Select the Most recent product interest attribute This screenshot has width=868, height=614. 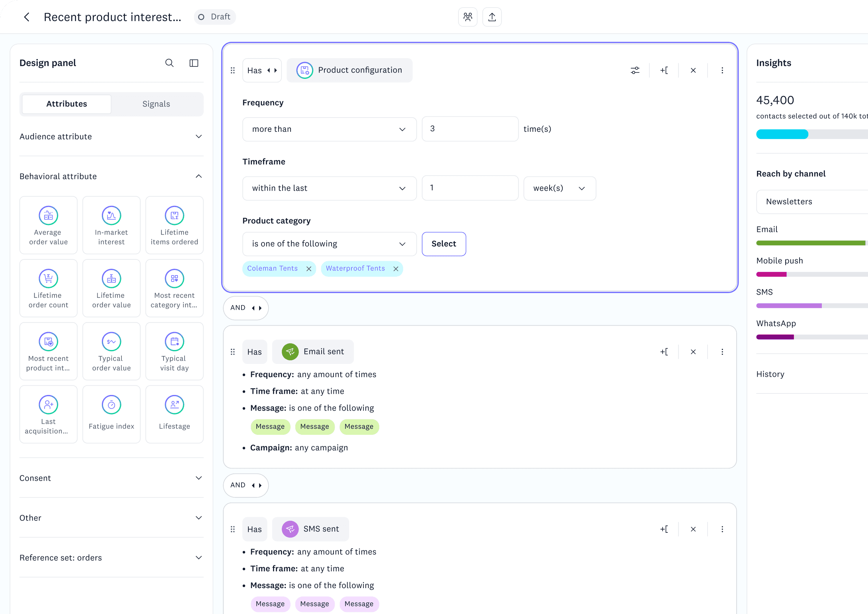(x=49, y=351)
